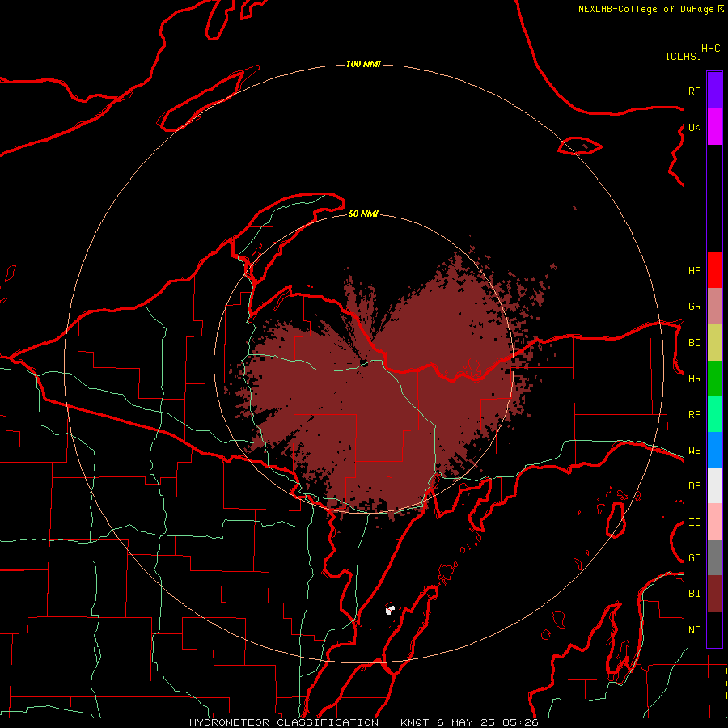Click the HHC product label
The width and height of the screenshot is (728, 728).
click(710, 49)
